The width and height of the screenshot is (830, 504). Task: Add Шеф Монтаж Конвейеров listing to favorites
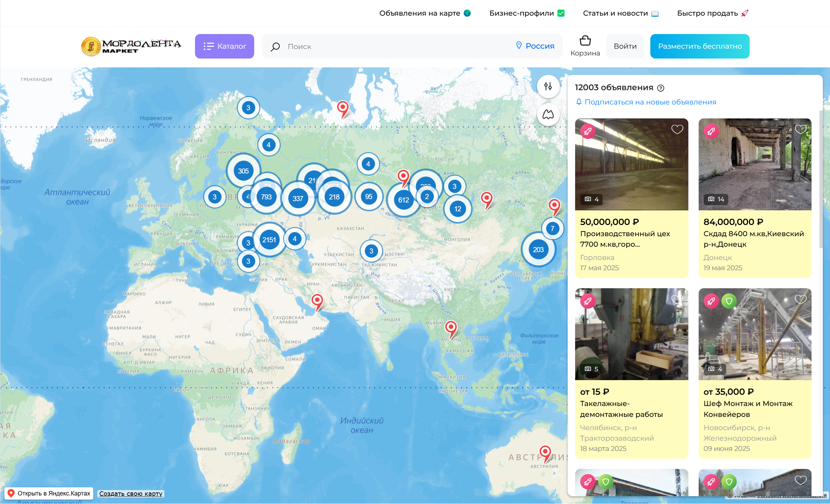[x=800, y=299]
